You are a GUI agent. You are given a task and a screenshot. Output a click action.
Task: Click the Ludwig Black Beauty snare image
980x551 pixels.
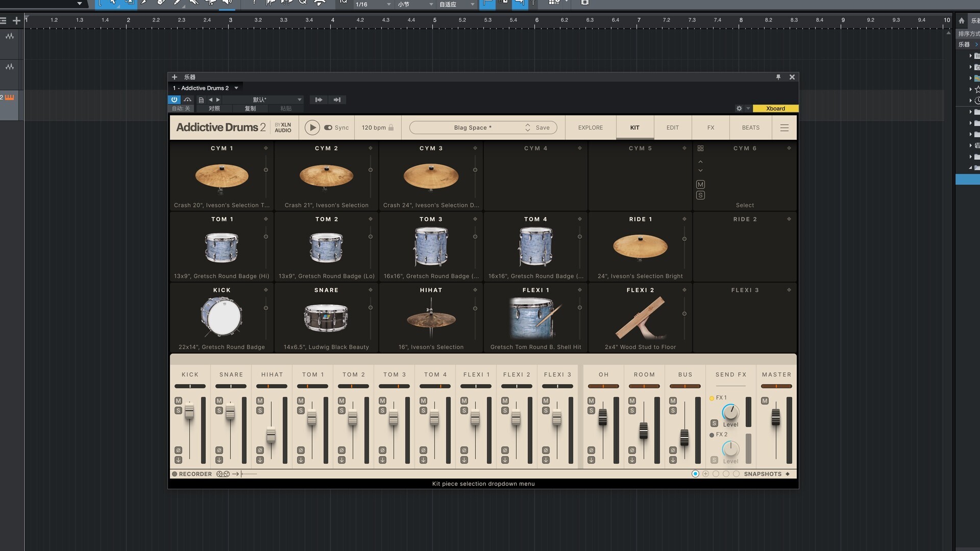pos(326,317)
